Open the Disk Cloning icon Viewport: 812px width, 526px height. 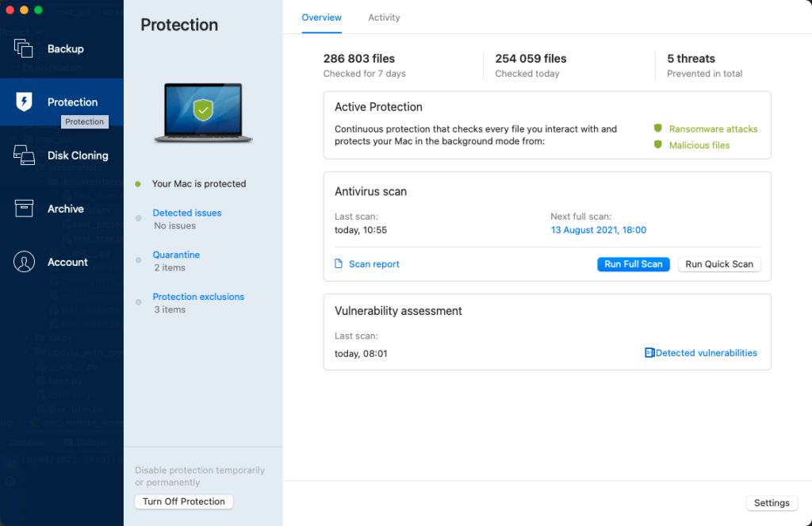point(24,155)
